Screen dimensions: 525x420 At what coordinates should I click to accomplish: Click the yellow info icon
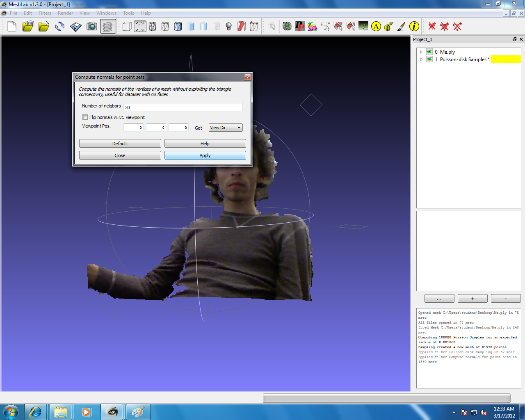(414, 27)
